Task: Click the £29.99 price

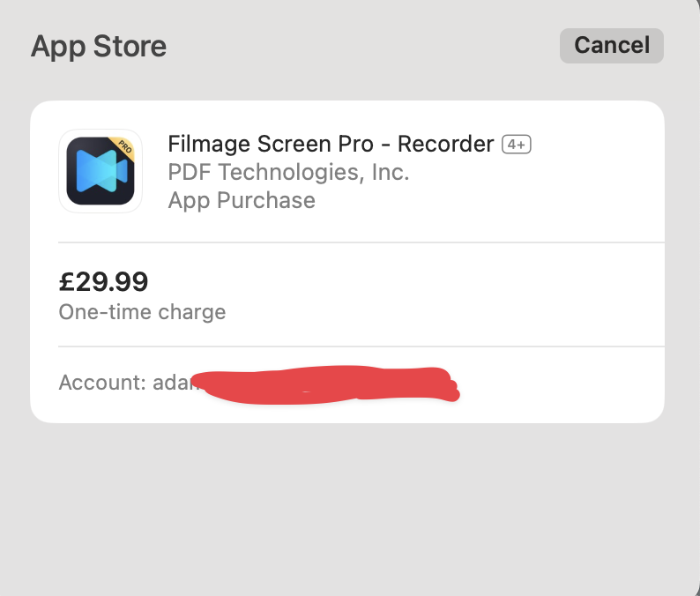Action: 103,281
